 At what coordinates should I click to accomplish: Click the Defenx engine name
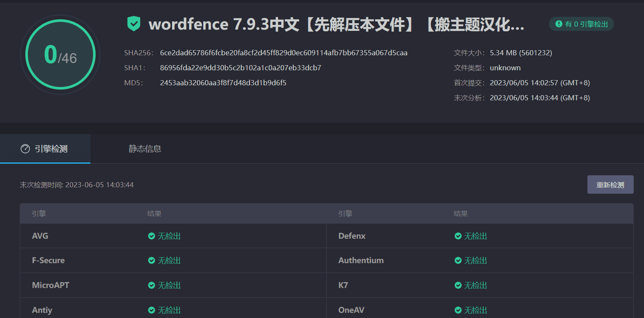pyautogui.click(x=352, y=236)
